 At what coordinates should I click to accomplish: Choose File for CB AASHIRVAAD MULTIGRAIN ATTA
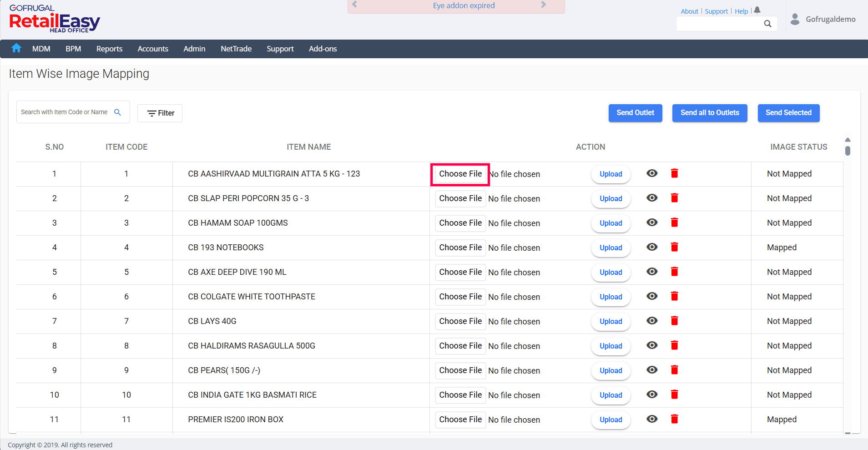[460, 174]
